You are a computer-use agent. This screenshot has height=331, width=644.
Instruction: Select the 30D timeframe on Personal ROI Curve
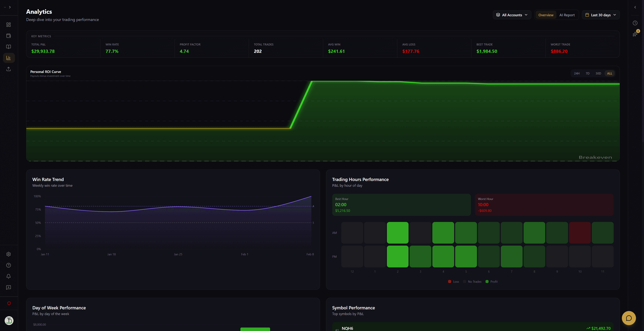[x=599, y=73]
